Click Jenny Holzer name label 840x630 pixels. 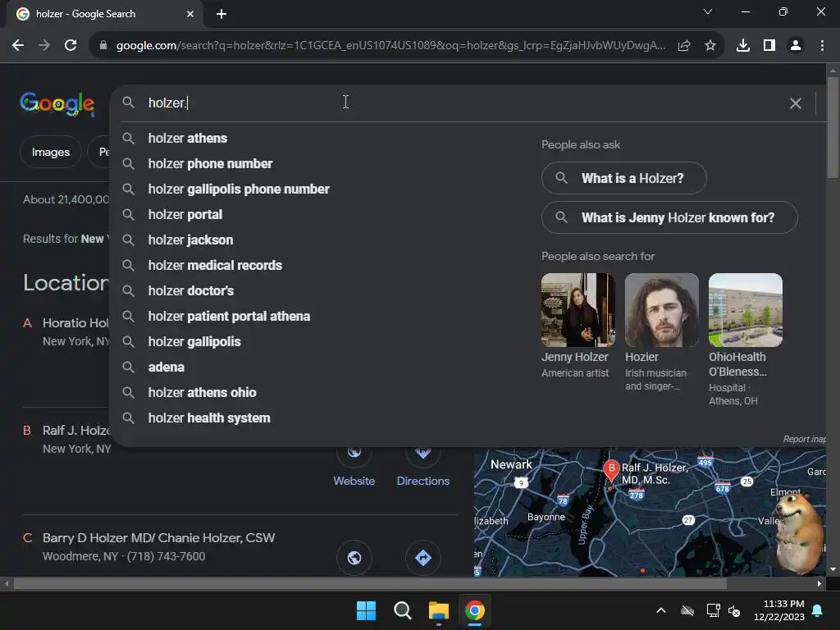pyautogui.click(x=575, y=358)
